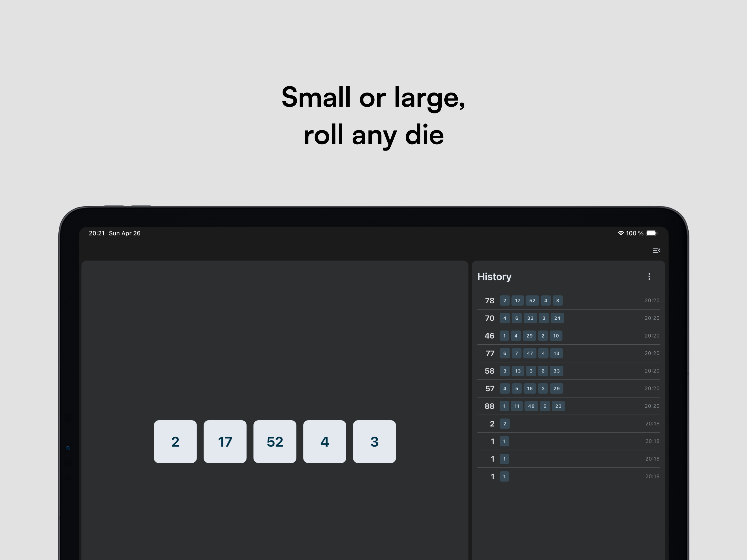Screen dimensions: 747x560
Task: Open the History three-dot options menu
Action: click(649, 276)
